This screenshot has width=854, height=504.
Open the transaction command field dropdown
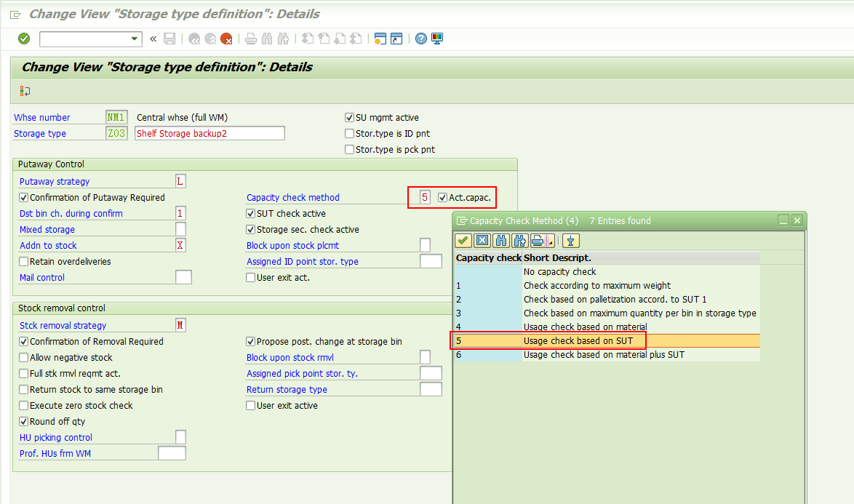[x=134, y=39]
